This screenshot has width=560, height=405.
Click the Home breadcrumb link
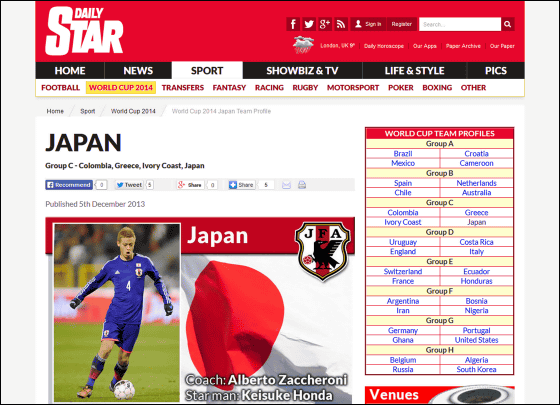click(55, 111)
